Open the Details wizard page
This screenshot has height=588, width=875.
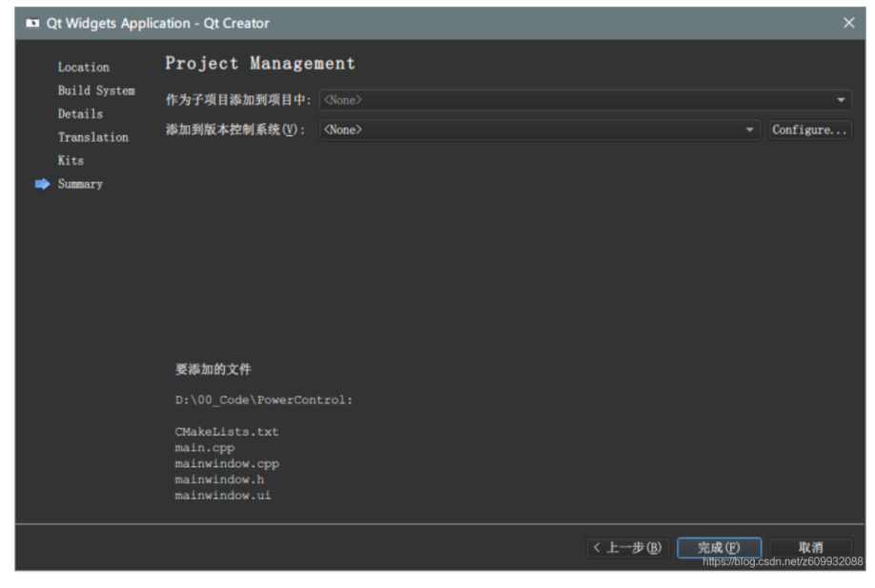click(80, 113)
